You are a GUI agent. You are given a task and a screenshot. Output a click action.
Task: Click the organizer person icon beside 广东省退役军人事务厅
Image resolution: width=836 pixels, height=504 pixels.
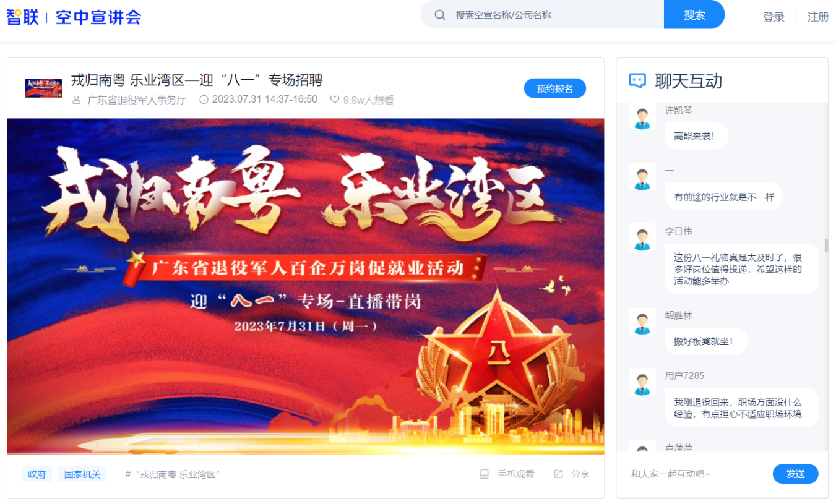77,100
